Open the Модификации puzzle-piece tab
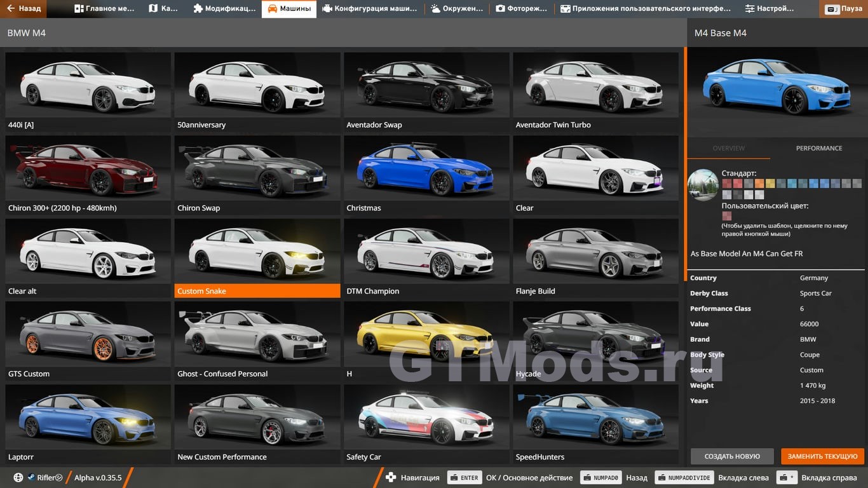This screenshot has height=488, width=868. [x=224, y=9]
